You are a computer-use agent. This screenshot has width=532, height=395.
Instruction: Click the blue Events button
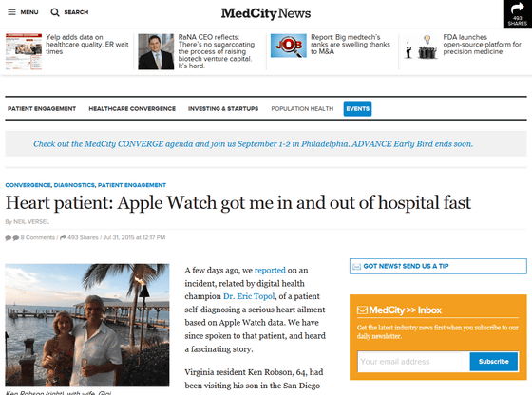(x=357, y=109)
